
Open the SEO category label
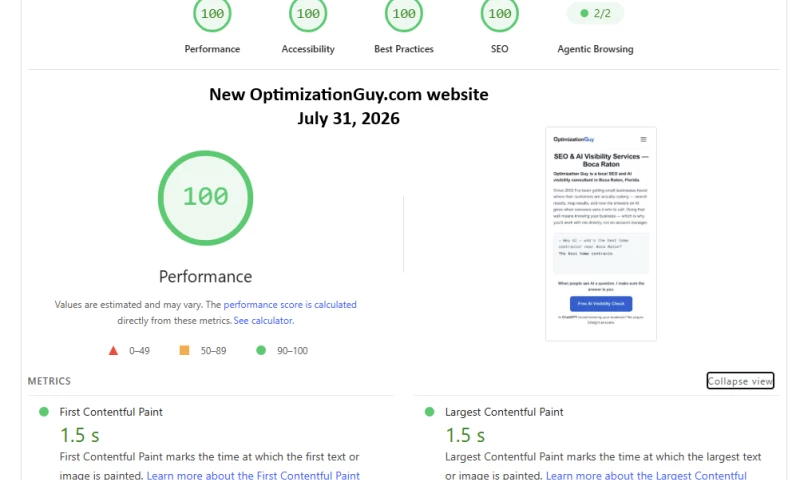click(x=499, y=49)
